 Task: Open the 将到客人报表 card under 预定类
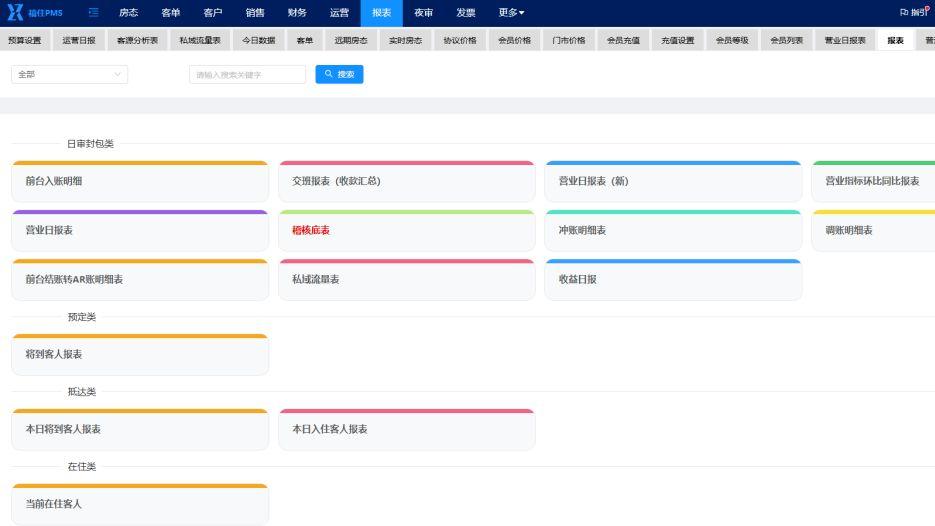click(x=140, y=354)
